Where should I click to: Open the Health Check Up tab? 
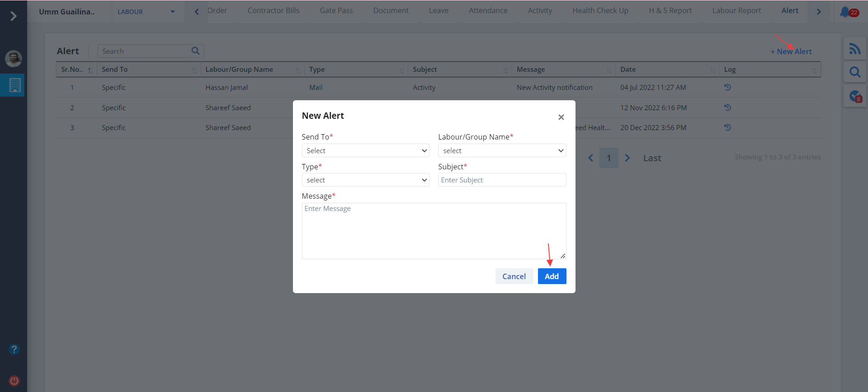(x=600, y=10)
